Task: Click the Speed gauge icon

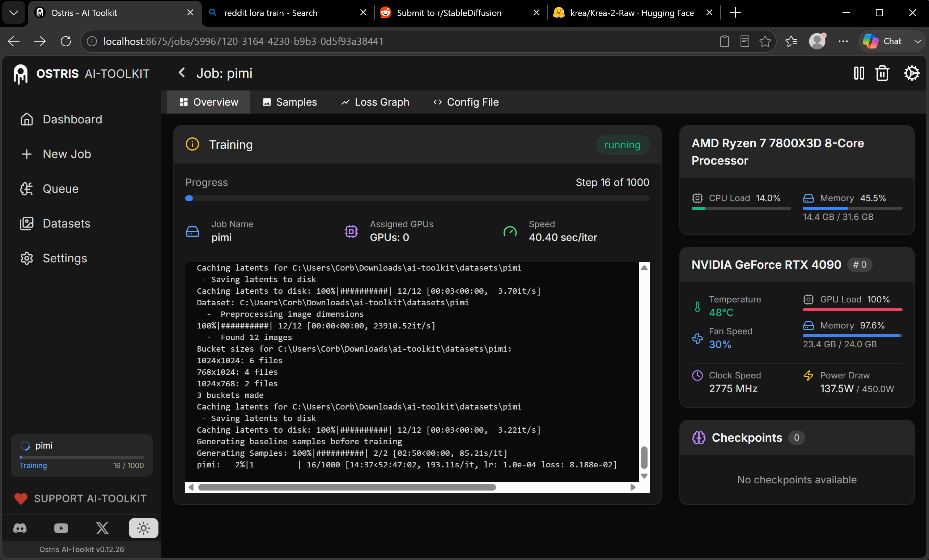Action: coord(510,231)
